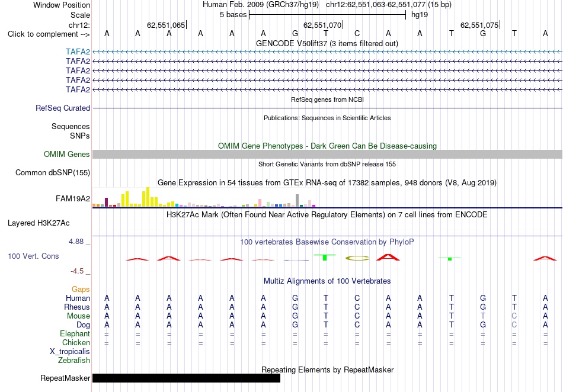Select the RepeatMasker track label

tap(65, 378)
